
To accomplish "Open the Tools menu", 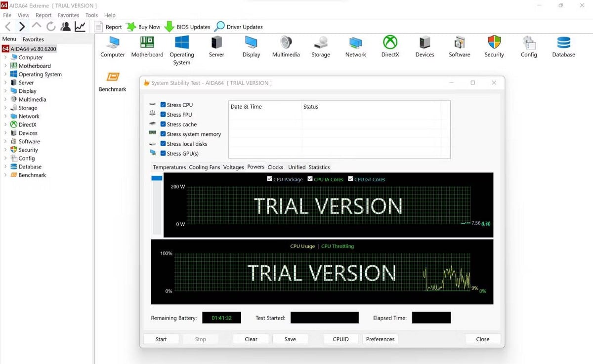I will [x=91, y=15].
